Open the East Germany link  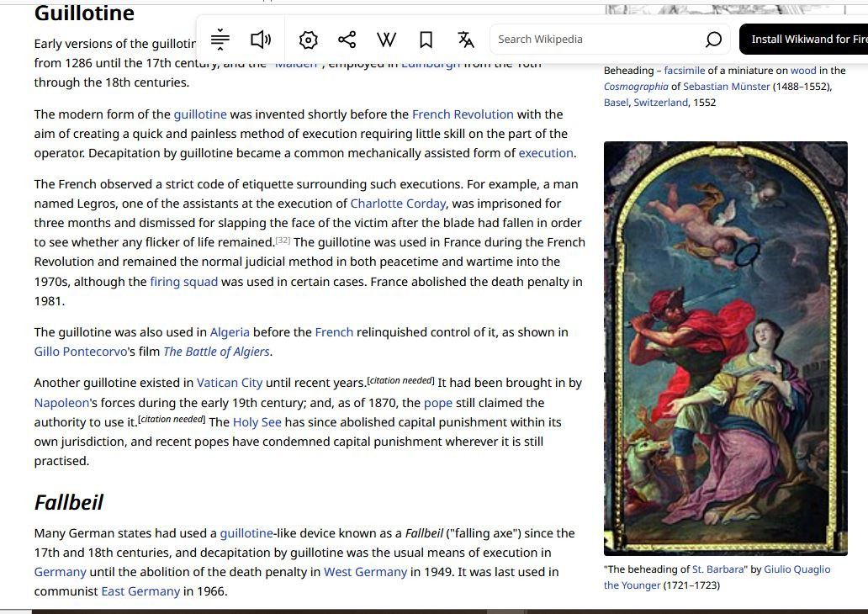140,591
